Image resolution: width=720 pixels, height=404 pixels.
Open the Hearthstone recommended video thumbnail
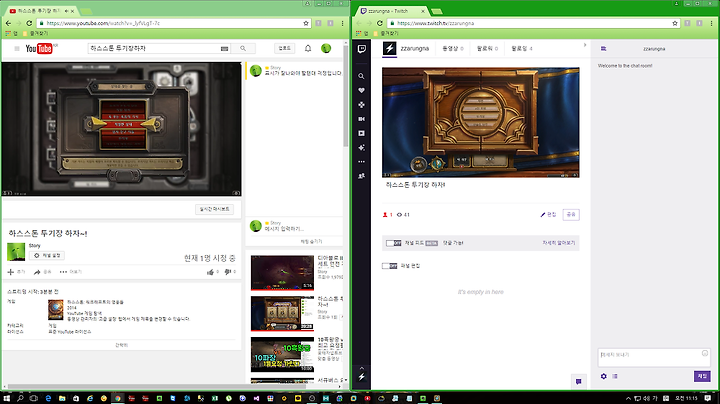(x=282, y=314)
